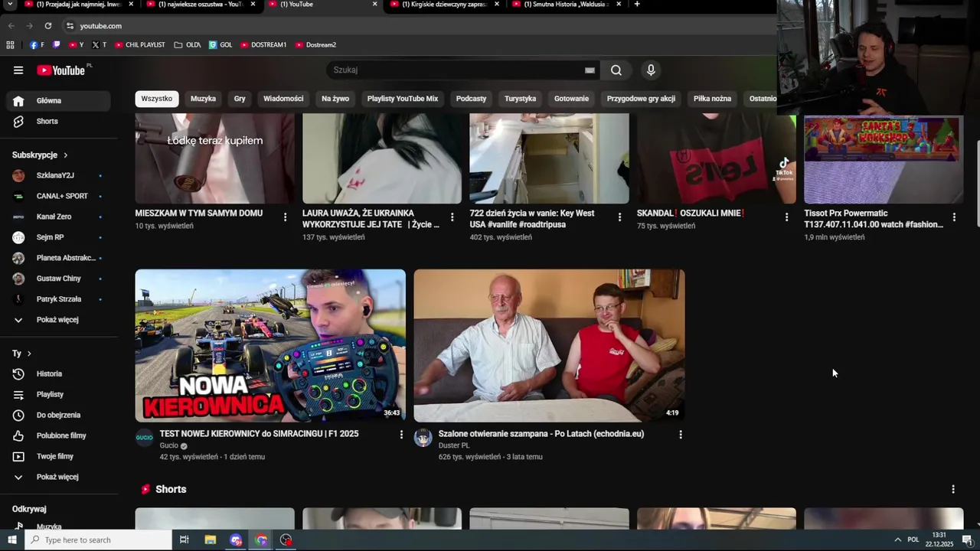Open options for MIESZKAM W TYM SAMYM DOMU short
The image size is (980, 551).
coord(285,217)
